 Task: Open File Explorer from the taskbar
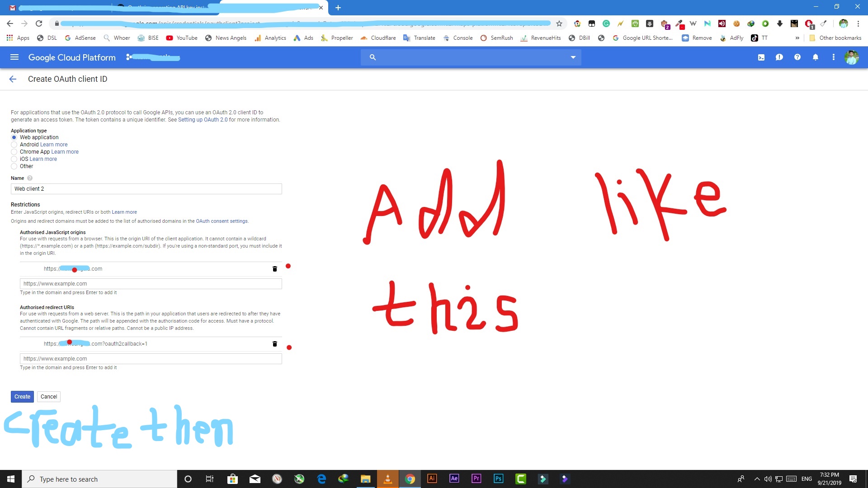point(366,479)
